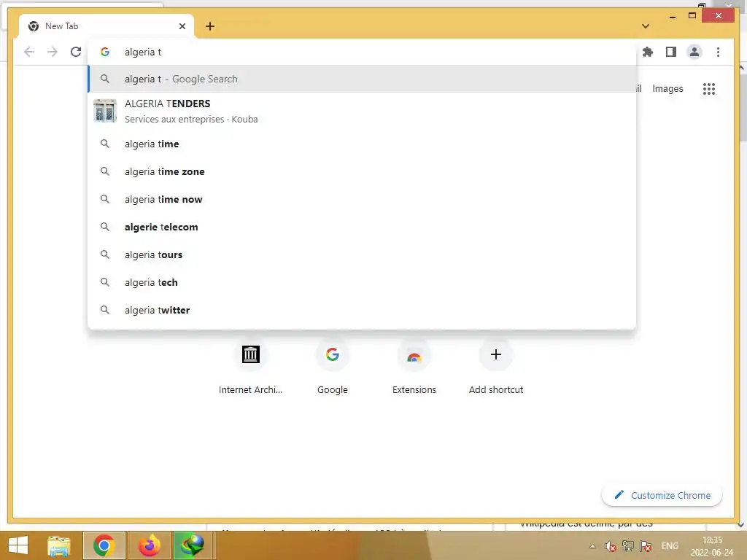
Task: Click the muted volume tray icon
Action: [611, 546]
